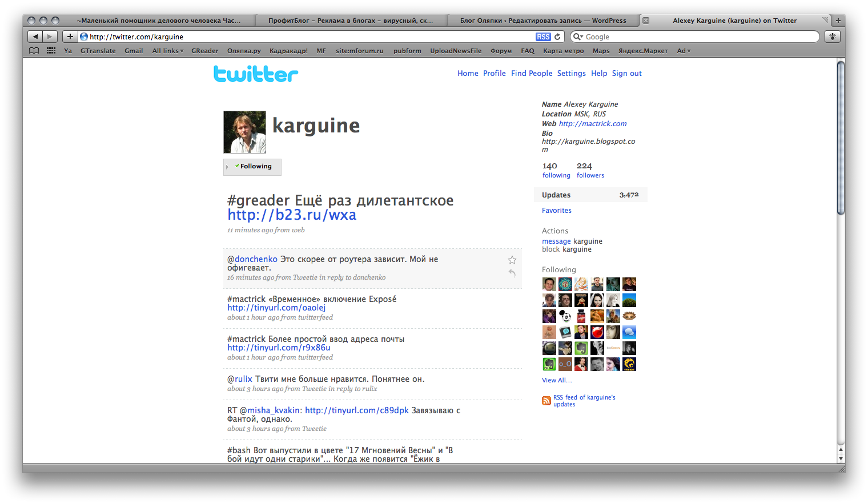Open the Gmail bookmark
Screen dimensions: 868x504
[134, 51]
